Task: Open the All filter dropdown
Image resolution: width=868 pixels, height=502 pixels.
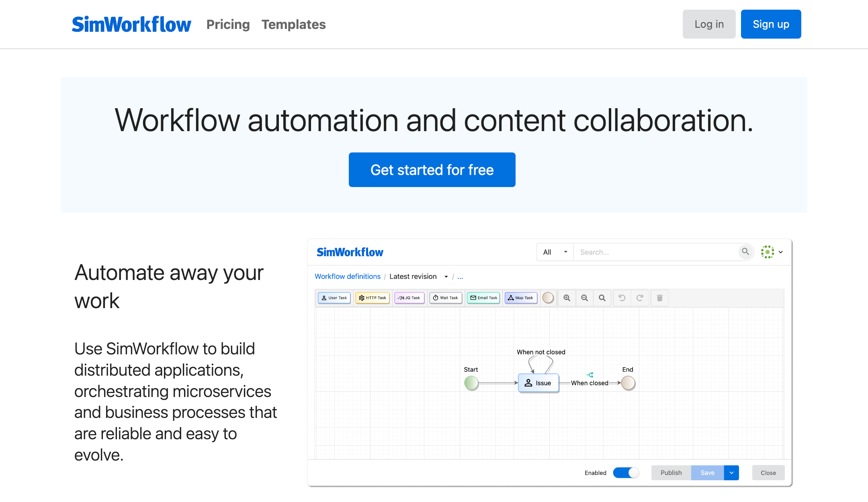Action: pos(555,252)
